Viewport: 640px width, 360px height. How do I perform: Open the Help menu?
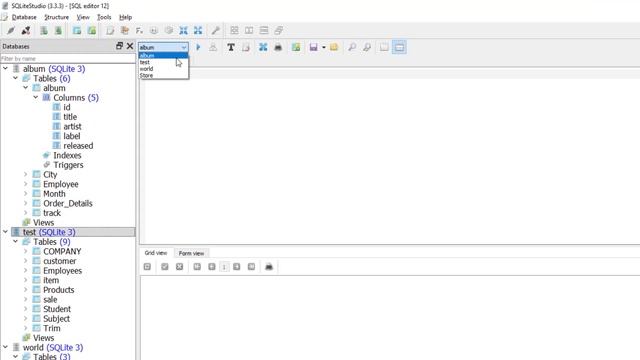[x=125, y=17]
